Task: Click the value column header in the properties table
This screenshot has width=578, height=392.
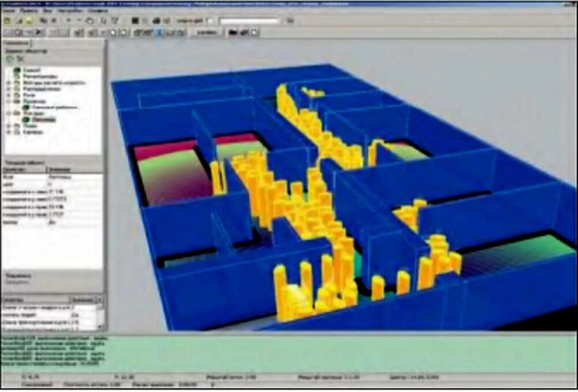Action: pyautogui.click(x=75, y=169)
